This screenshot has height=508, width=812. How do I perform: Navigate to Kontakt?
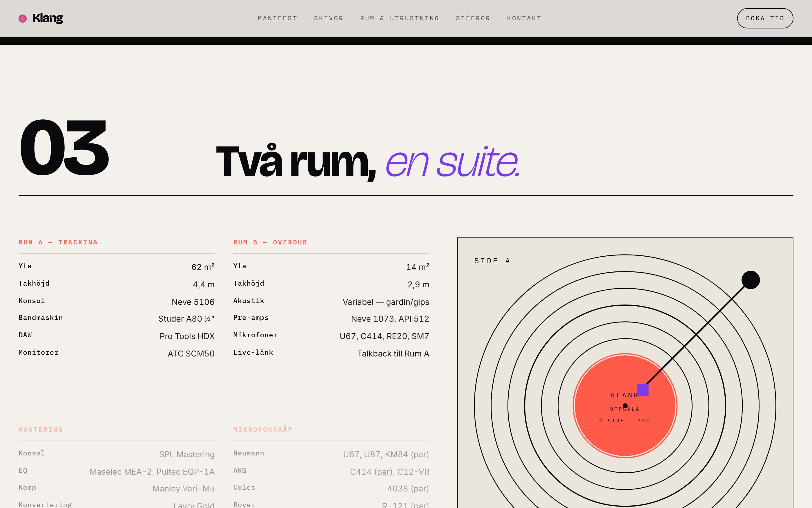524,18
